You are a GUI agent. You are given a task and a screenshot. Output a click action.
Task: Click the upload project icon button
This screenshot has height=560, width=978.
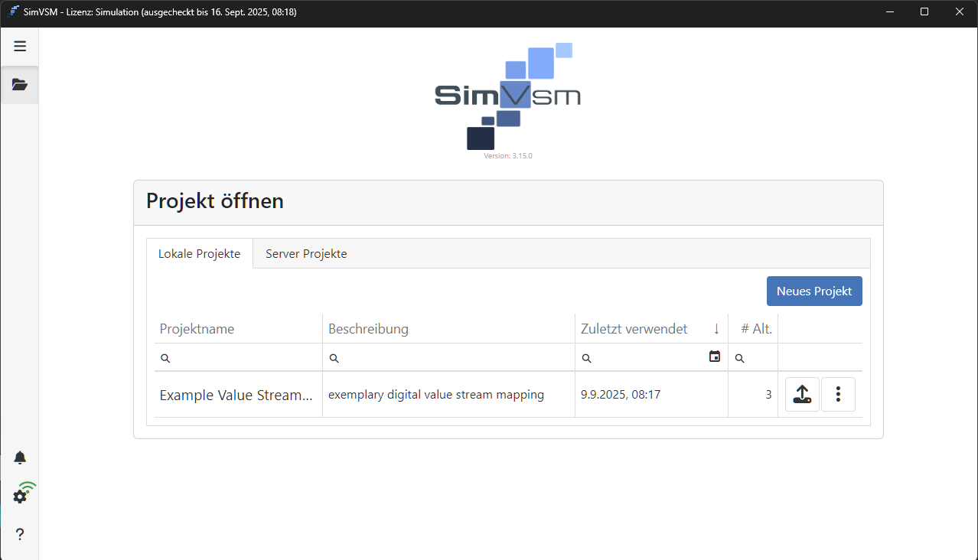click(802, 395)
